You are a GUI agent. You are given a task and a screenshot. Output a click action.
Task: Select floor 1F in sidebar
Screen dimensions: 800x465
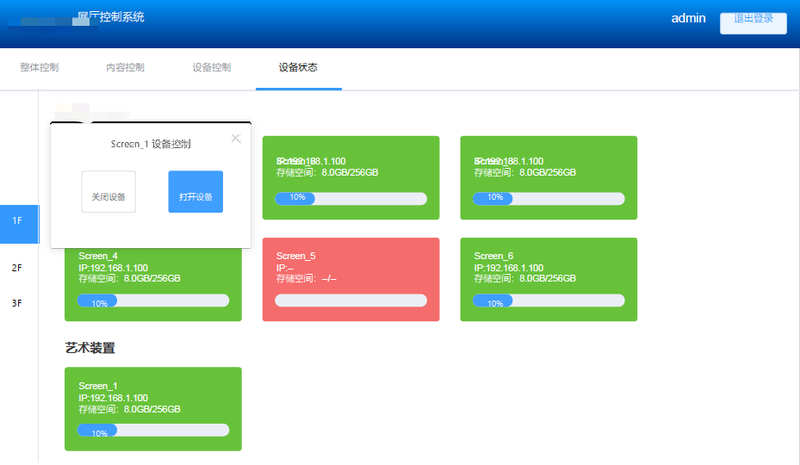pos(19,224)
